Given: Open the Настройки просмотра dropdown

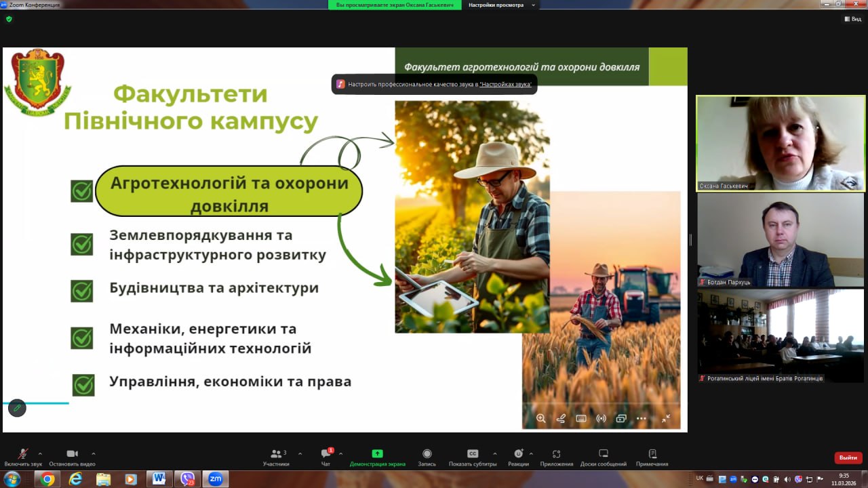Looking at the screenshot, I should click(500, 5).
